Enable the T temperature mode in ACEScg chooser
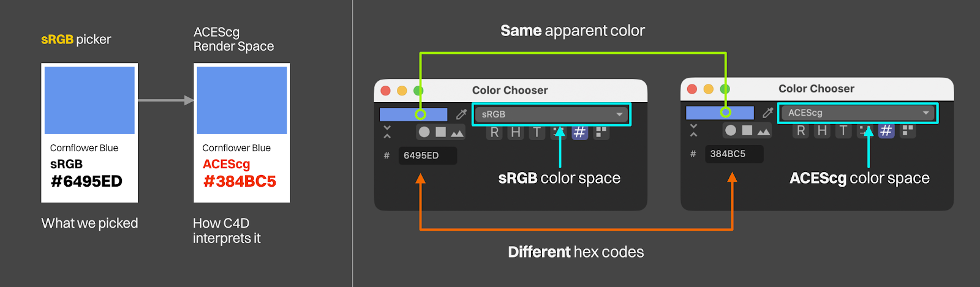The height and width of the screenshot is (287, 980). [843, 130]
